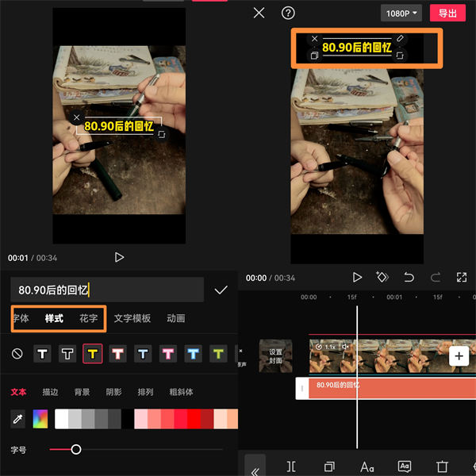Click the keyframe diamond icon

pyautogui.click(x=382, y=277)
